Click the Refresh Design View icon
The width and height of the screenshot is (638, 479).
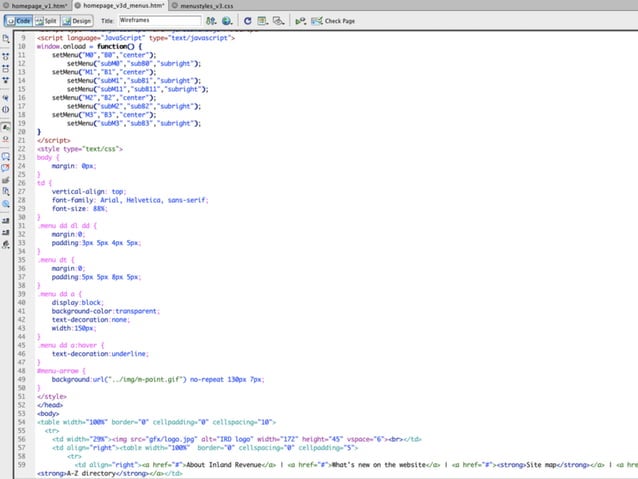pos(247,20)
